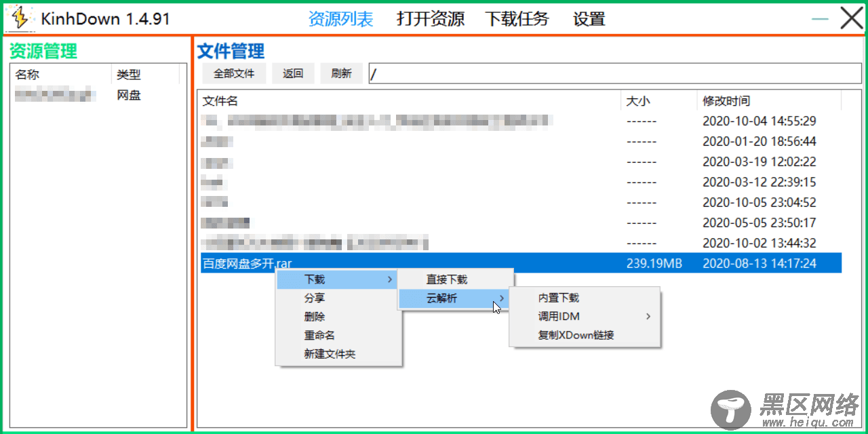Switch to the 打开资源 tab
This screenshot has width=868, height=434.
click(x=431, y=19)
